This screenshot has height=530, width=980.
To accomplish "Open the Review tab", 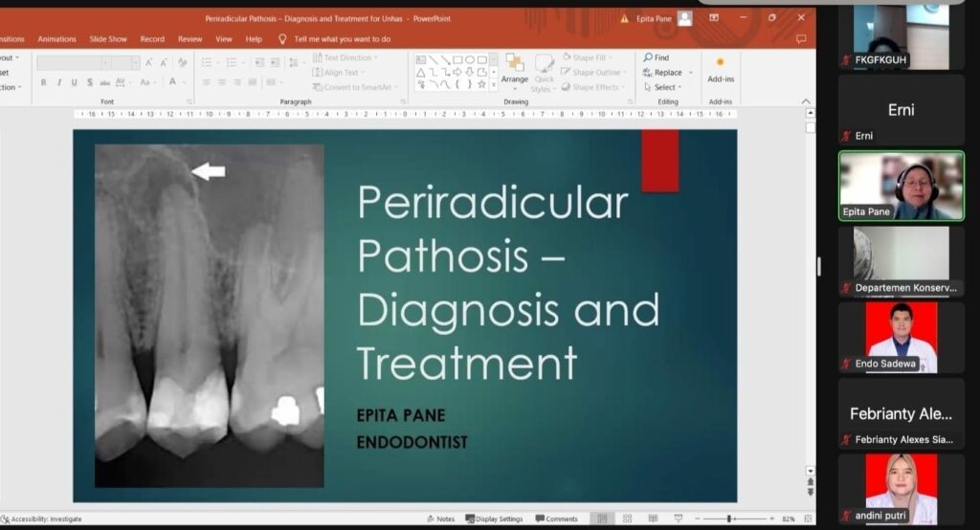I will 189,39.
